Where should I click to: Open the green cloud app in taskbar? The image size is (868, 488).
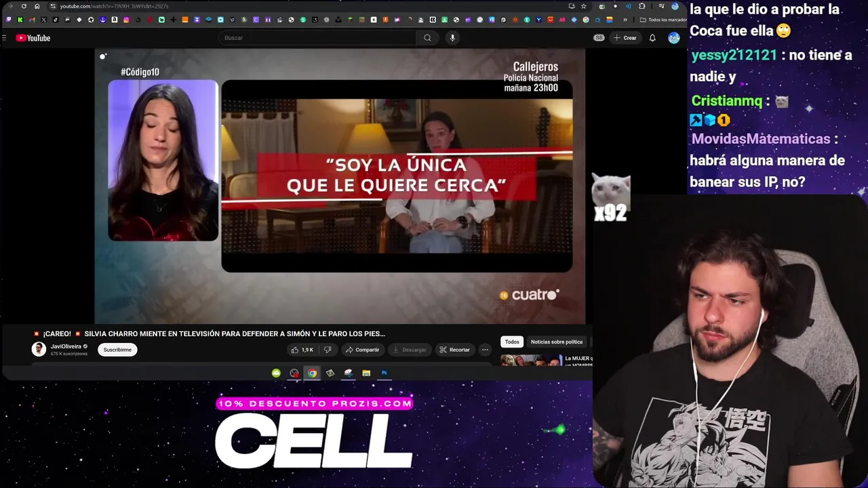point(276,373)
